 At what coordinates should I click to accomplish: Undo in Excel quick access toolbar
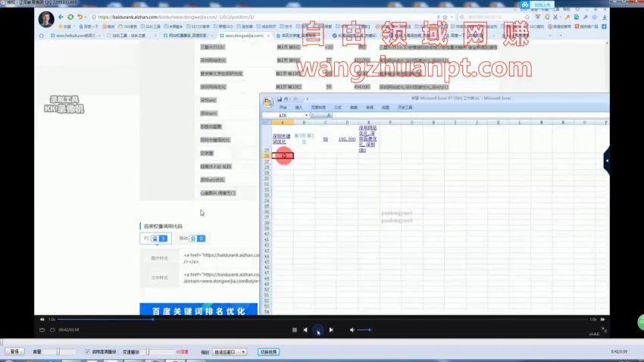286,99
